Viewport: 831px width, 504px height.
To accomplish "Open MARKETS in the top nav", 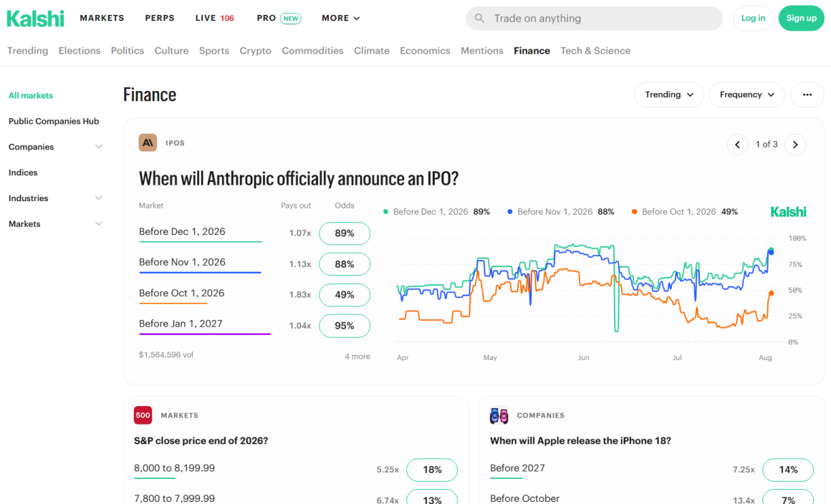I will 102,18.
